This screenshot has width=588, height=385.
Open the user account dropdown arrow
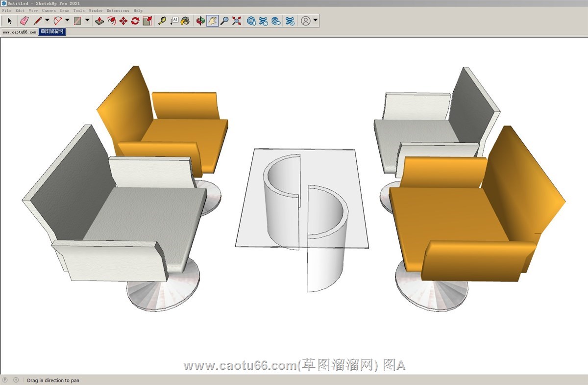pyautogui.click(x=315, y=21)
